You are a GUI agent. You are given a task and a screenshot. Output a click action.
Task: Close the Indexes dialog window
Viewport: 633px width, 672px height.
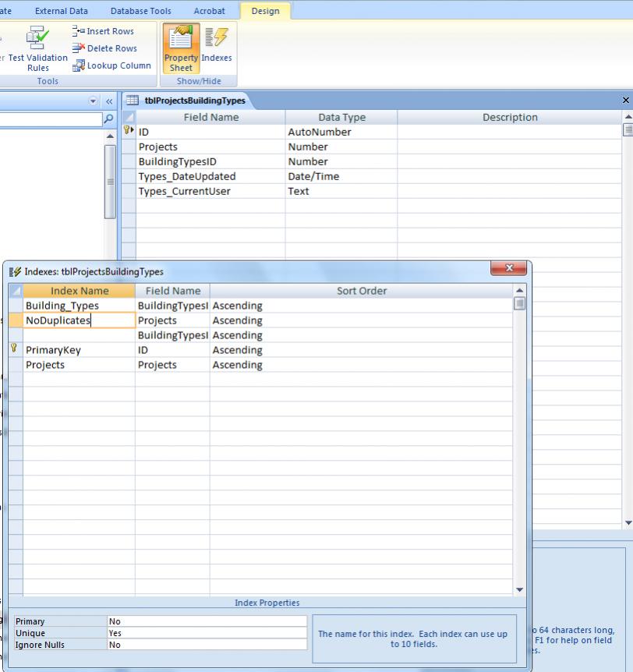pyautogui.click(x=510, y=268)
